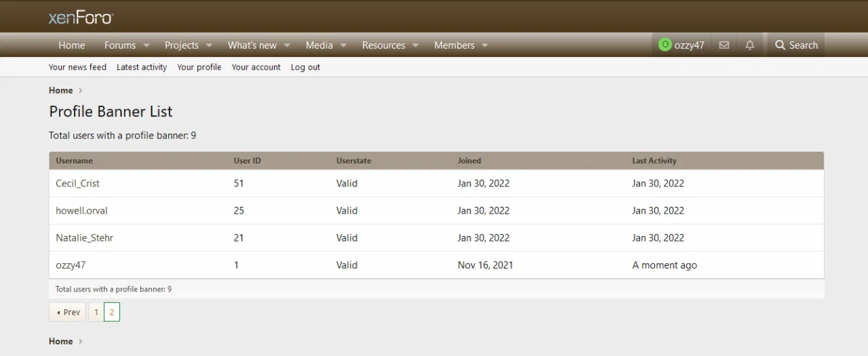This screenshot has width=868, height=356.
Task: Click user ID 51 cell
Action: pos(239,183)
